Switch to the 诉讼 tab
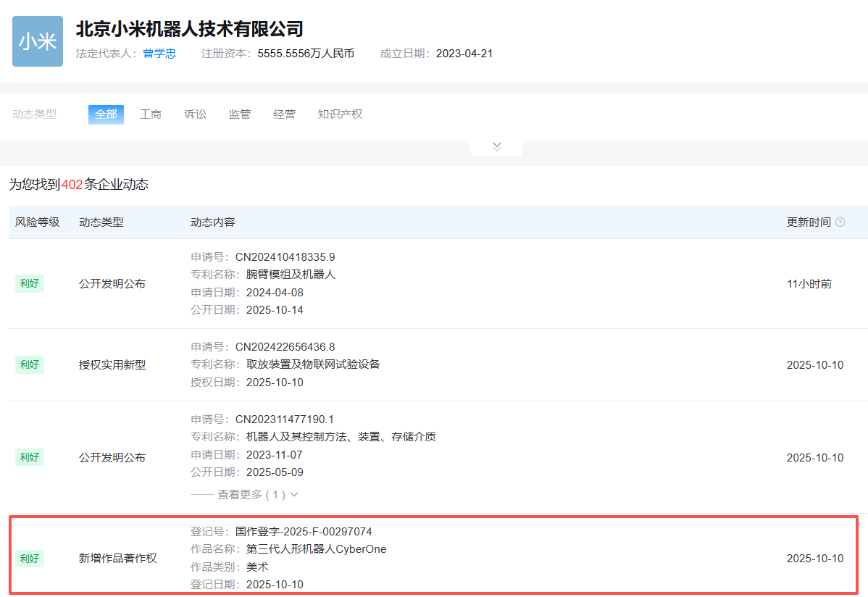 pyautogui.click(x=195, y=114)
